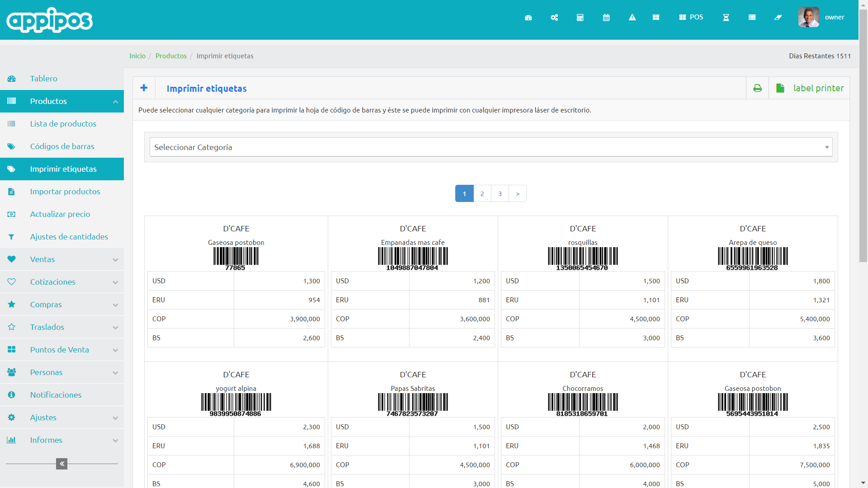
Task: Collapse the sidebar with double-chevron button
Action: click(x=61, y=464)
